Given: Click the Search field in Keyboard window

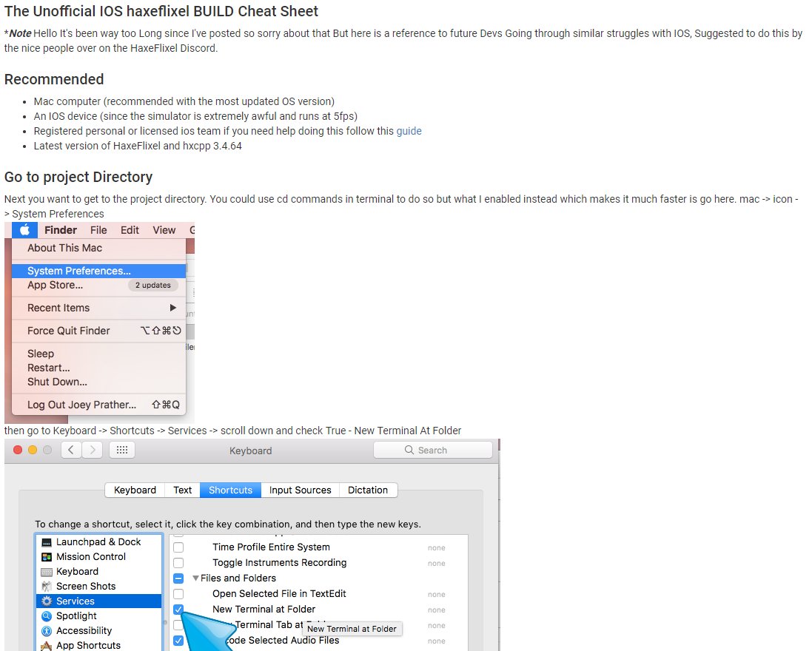Looking at the screenshot, I should pos(432,451).
